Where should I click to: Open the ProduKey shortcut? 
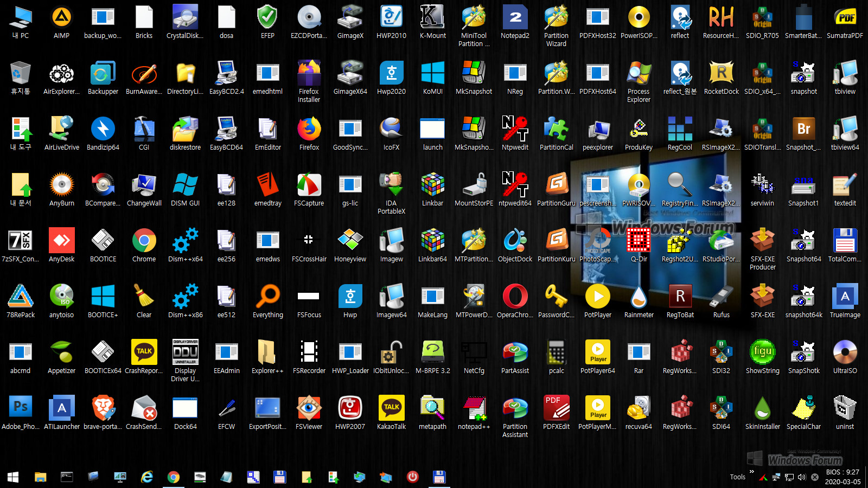coord(639,134)
